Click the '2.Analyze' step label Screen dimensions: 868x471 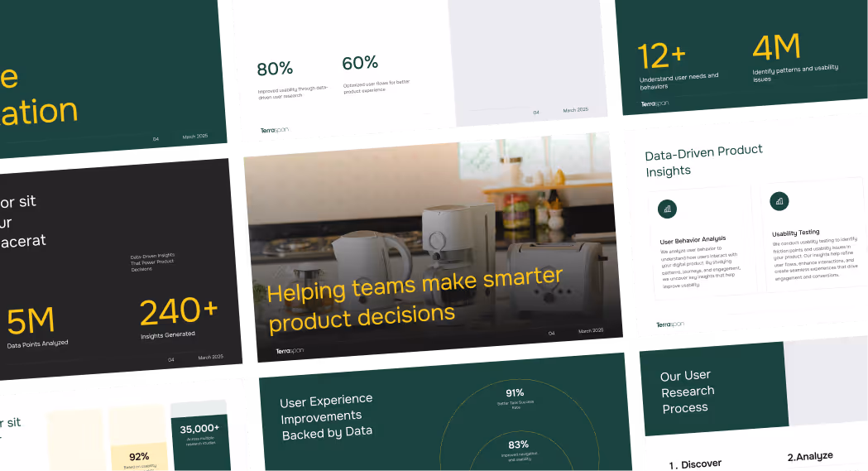click(x=810, y=456)
